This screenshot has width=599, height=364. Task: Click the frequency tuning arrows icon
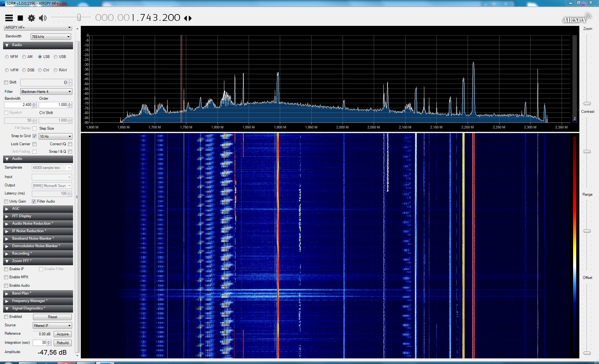point(188,18)
